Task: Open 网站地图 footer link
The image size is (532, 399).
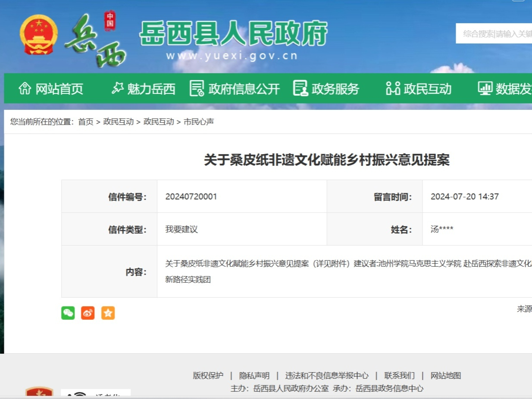Action: click(x=446, y=376)
